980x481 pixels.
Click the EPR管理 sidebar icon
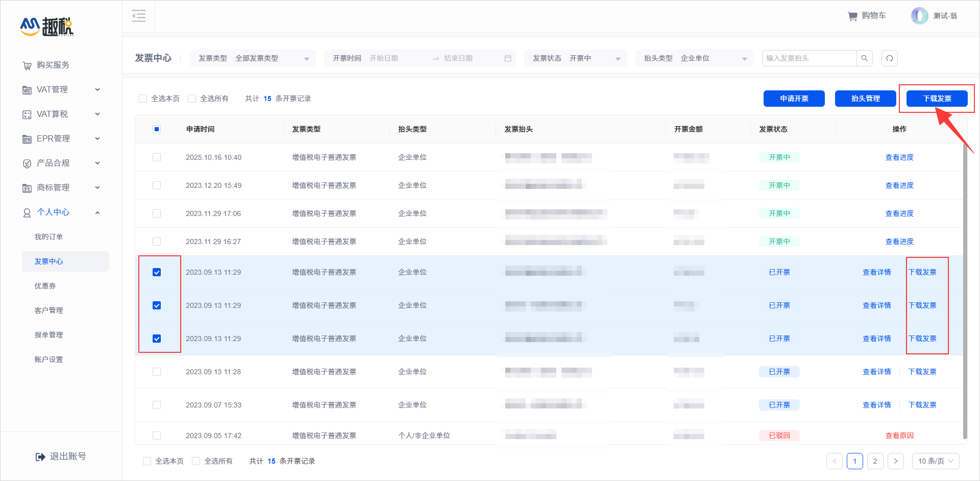pyautogui.click(x=27, y=138)
